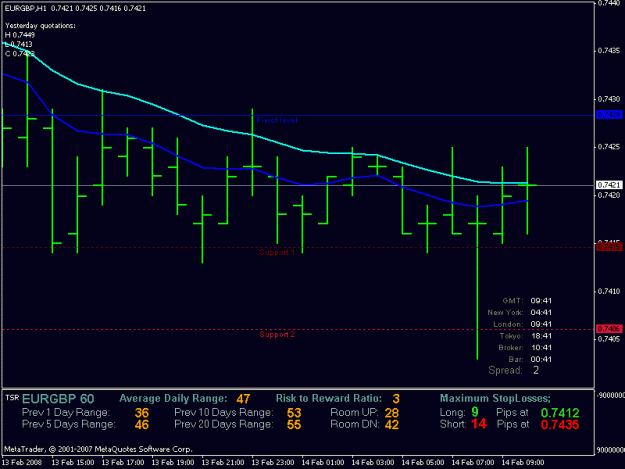Select the 'Pivot level' line label
Screen dimensions: 625x469
coord(277,120)
